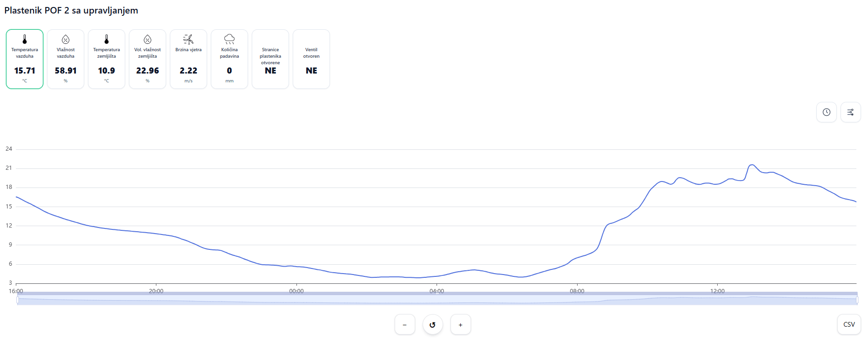Open the clock time range button
This screenshot has width=868, height=342.
(x=827, y=112)
